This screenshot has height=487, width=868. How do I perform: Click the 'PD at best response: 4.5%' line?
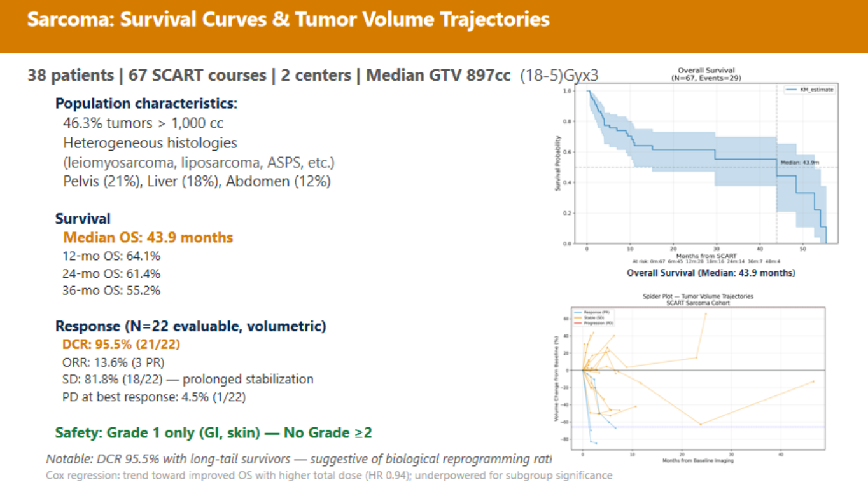point(154,397)
